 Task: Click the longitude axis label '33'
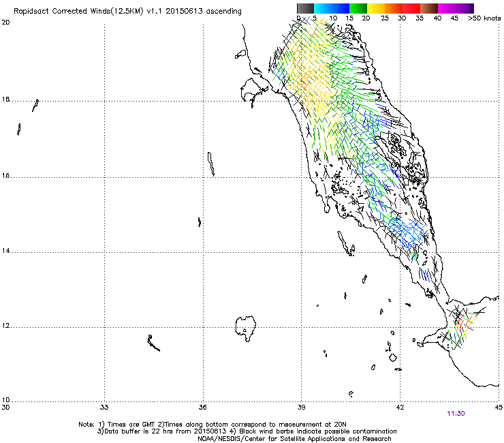pyautogui.click(x=104, y=408)
